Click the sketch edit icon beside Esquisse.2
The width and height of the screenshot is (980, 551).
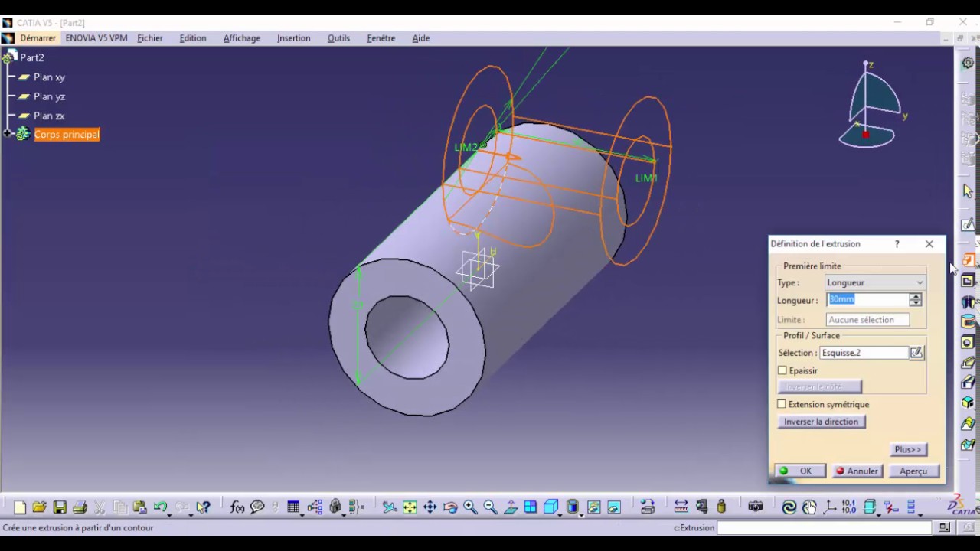point(916,353)
